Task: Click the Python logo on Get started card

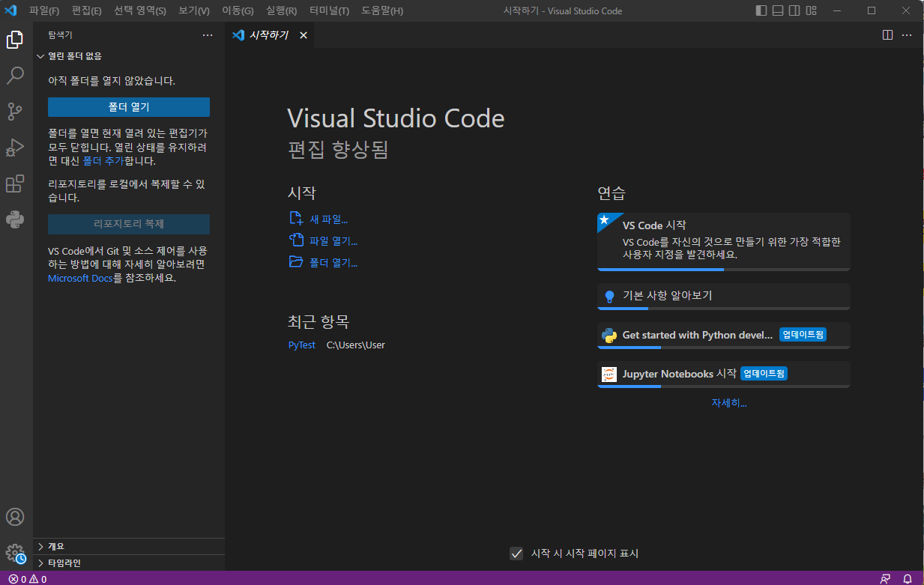Action: click(609, 335)
